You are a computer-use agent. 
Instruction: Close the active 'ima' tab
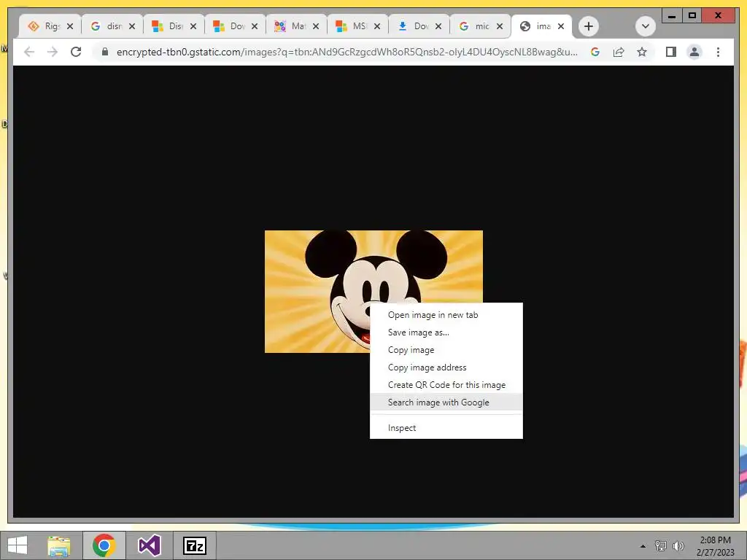coord(561,26)
